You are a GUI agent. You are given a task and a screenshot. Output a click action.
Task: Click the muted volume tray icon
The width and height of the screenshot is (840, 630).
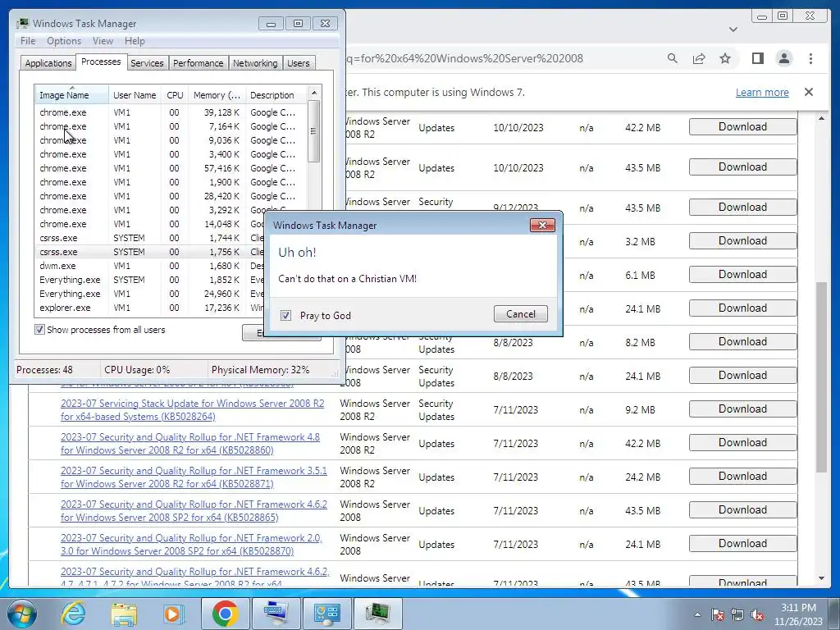pos(757,614)
